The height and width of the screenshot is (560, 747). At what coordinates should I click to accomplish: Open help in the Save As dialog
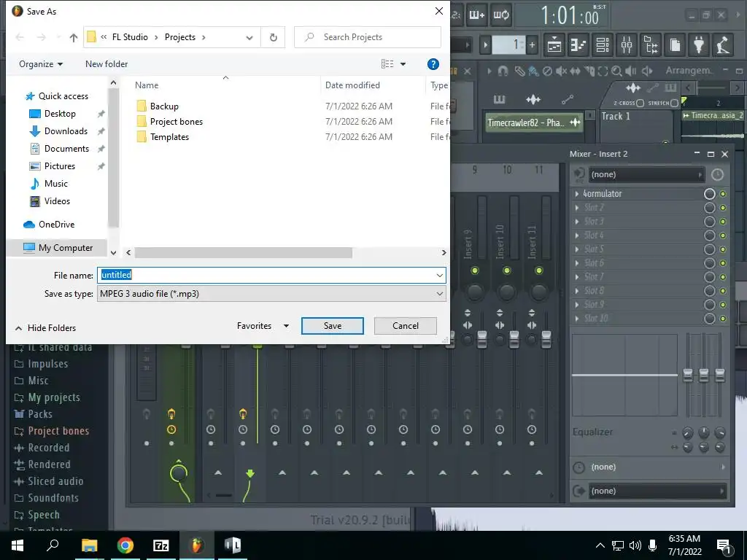[x=433, y=64]
